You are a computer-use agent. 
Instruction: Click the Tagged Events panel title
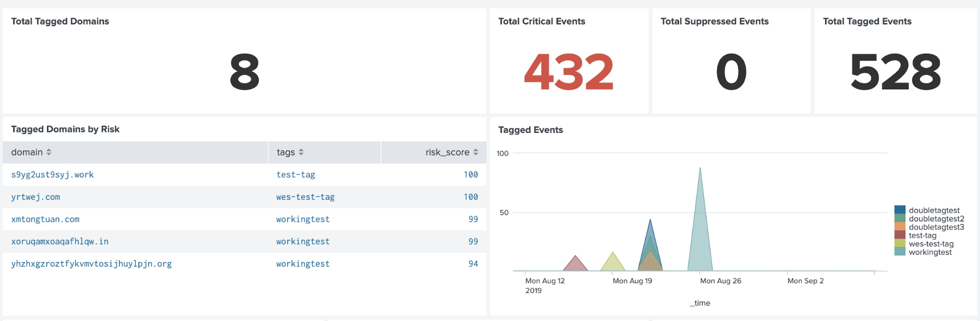coord(530,130)
